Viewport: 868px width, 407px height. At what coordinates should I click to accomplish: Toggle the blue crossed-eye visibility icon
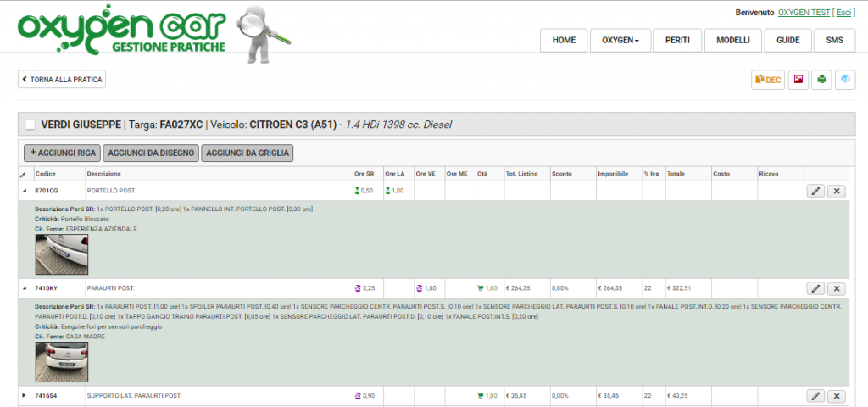[845, 80]
